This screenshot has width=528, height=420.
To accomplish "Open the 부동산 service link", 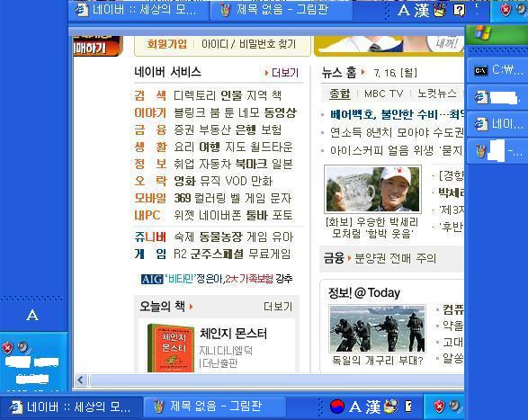I will point(214,130).
